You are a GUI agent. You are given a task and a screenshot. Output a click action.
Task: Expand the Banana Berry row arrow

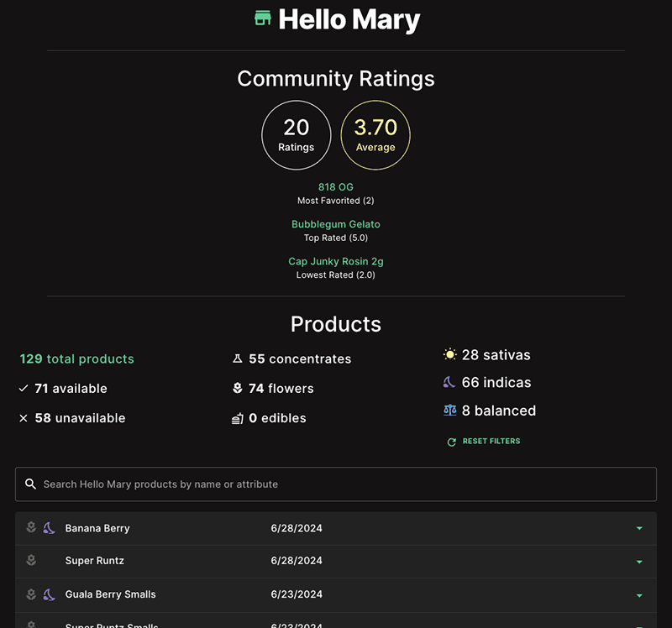[x=639, y=528]
